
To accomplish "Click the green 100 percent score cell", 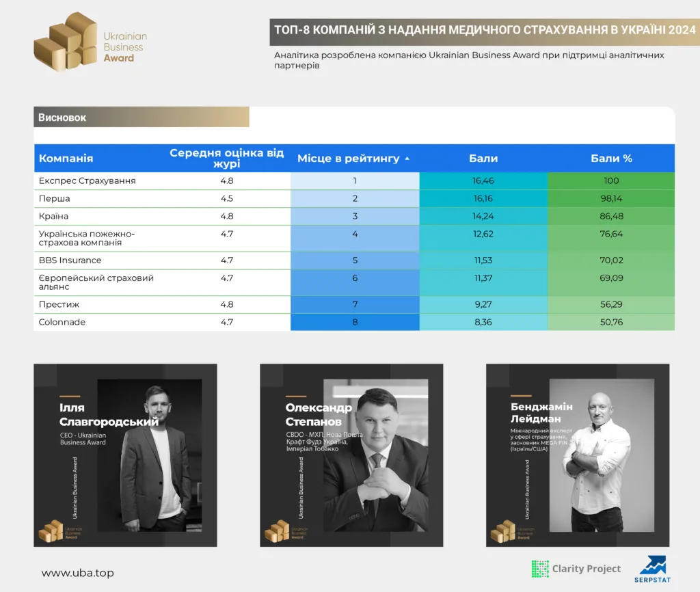I will point(611,181).
